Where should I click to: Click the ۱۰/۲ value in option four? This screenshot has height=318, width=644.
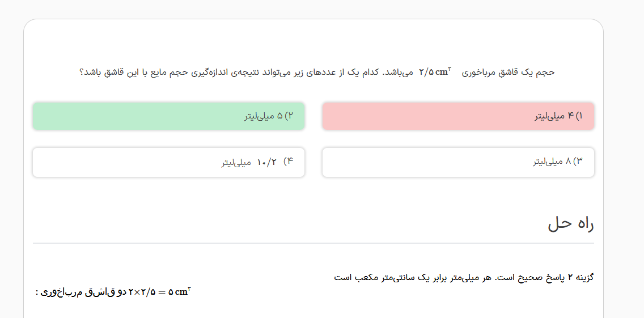pyautogui.click(x=266, y=163)
